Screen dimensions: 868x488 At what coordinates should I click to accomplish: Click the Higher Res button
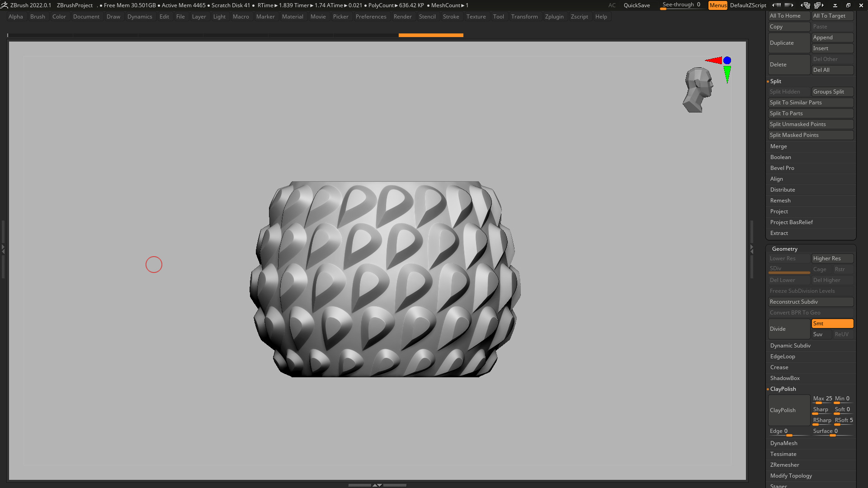point(832,258)
